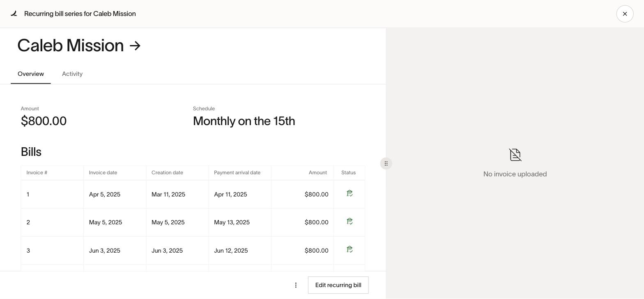Click the Ramp logo icon in header
Screen dimensions: 644x299
pos(14,14)
